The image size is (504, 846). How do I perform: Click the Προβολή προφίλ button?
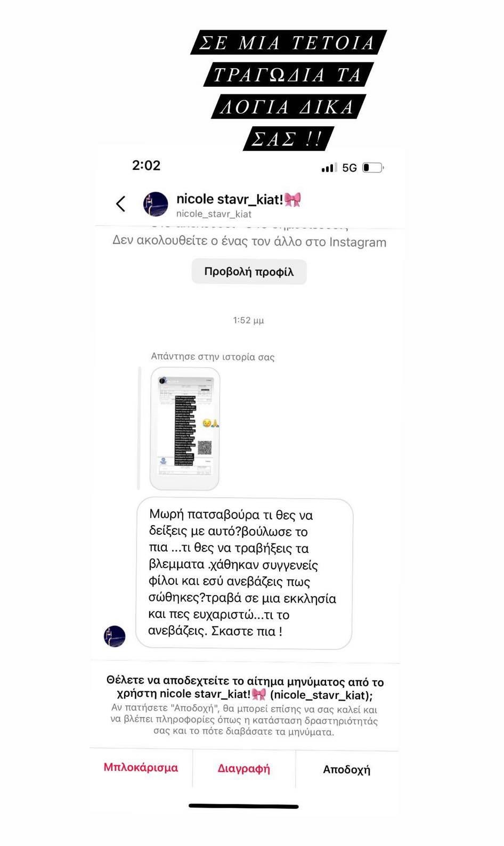click(x=249, y=272)
